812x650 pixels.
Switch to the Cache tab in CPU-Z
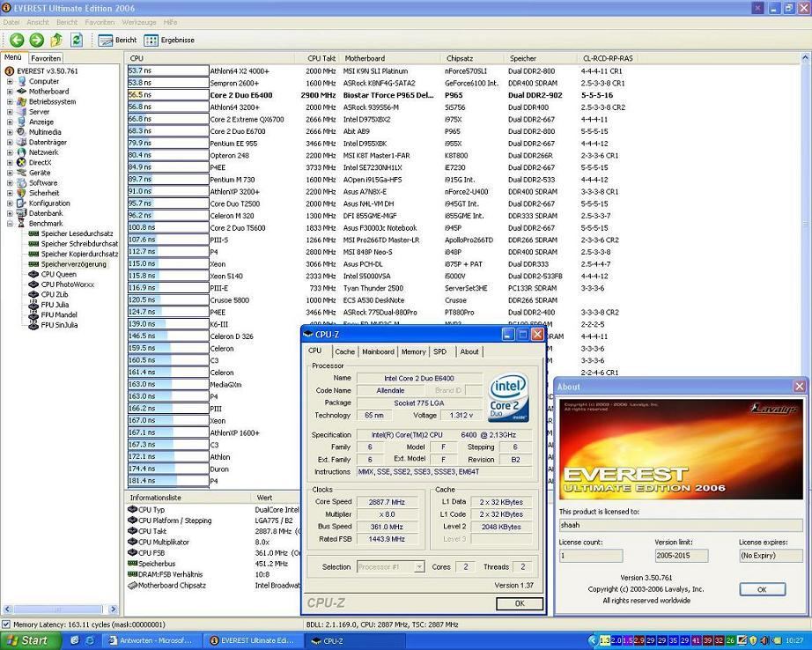344,351
